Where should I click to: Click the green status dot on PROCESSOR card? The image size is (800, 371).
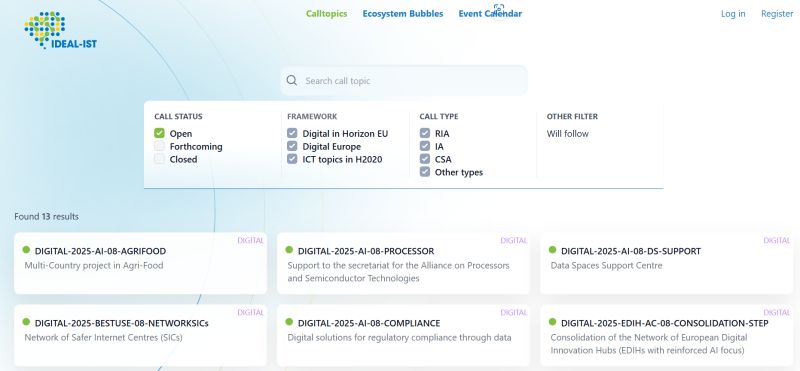tap(289, 250)
